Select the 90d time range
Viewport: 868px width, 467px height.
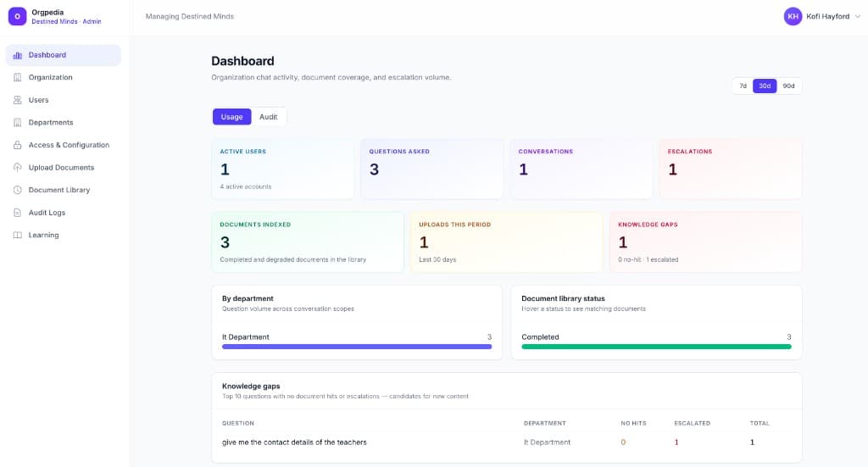(x=789, y=86)
